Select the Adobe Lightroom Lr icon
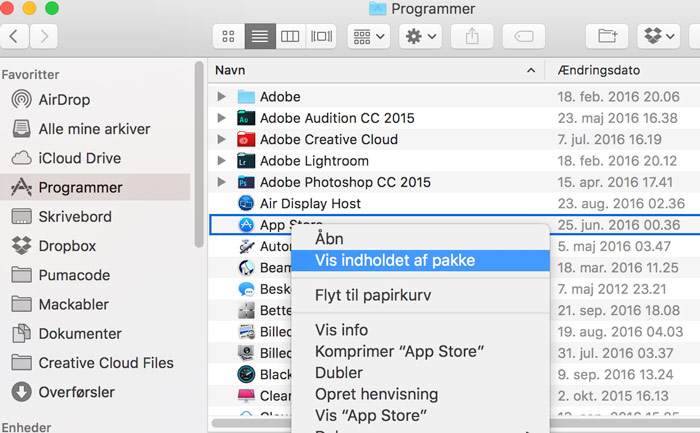The width and height of the screenshot is (700, 433). tap(246, 161)
